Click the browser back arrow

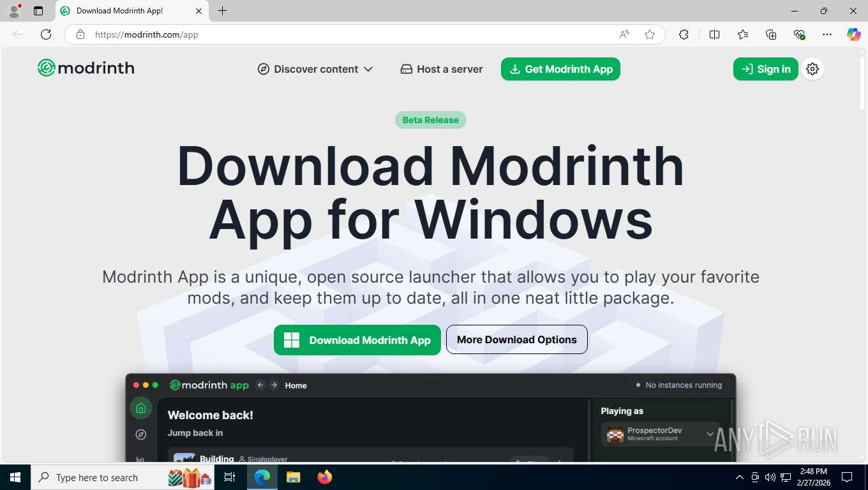(x=18, y=34)
